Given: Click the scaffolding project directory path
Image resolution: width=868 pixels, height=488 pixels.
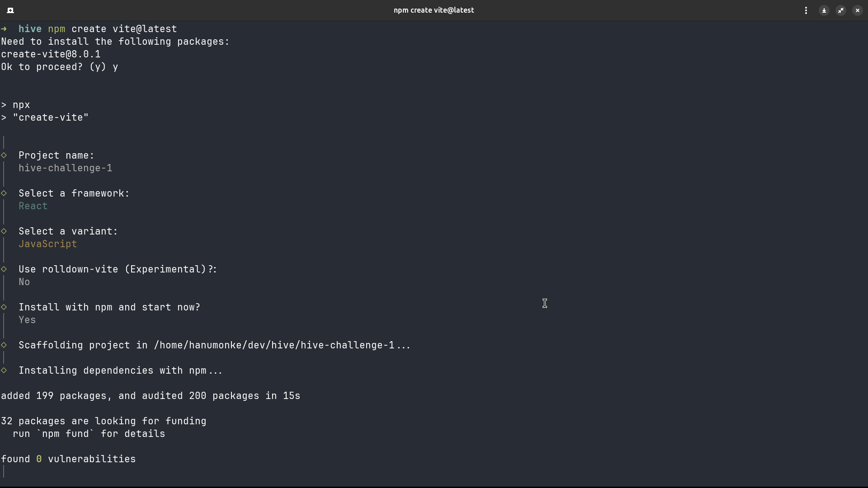Looking at the screenshot, I should tap(274, 345).
